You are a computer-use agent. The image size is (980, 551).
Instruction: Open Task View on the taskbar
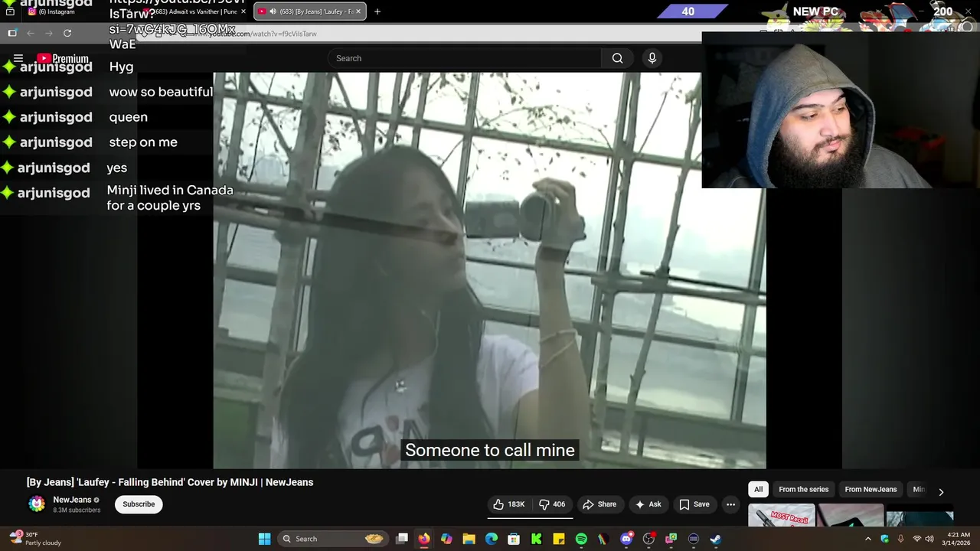(402, 539)
